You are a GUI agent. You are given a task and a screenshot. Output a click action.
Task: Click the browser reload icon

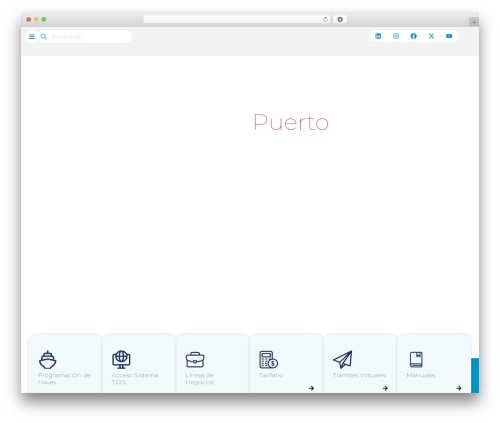coord(325,19)
